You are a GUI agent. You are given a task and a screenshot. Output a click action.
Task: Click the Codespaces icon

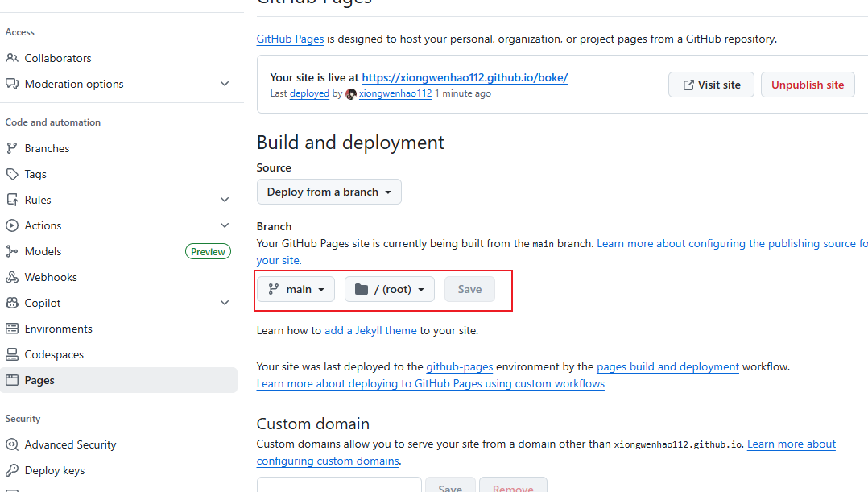[x=12, y=354]
